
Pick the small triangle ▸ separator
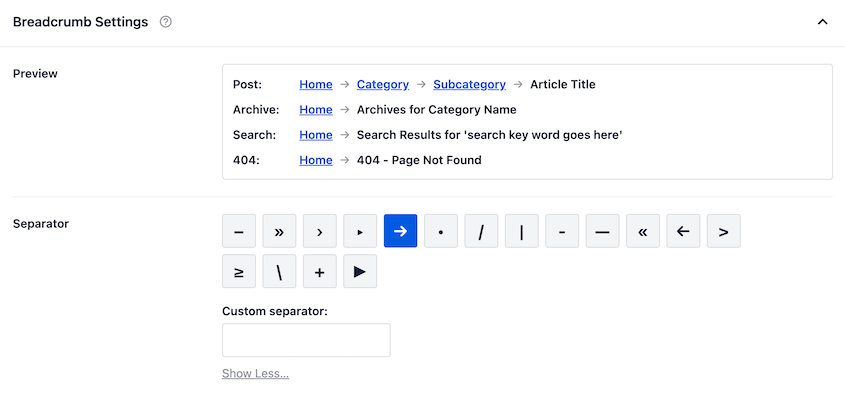pos(360,231)
